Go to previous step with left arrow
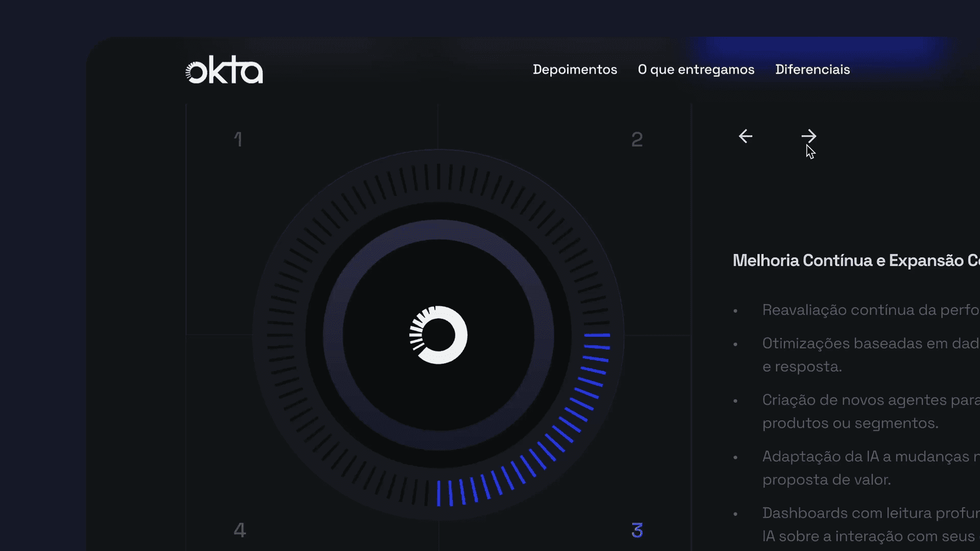 (746, 136)
